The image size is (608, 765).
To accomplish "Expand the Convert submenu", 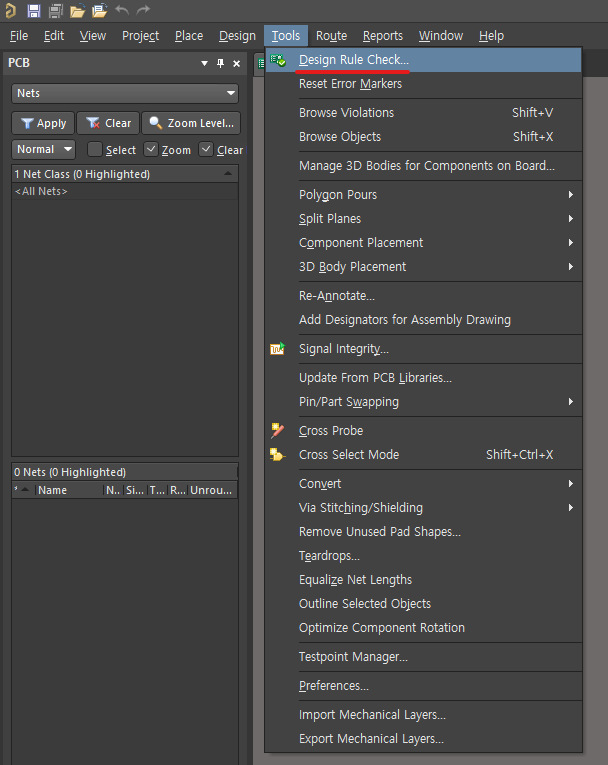I will coord(570,483).
